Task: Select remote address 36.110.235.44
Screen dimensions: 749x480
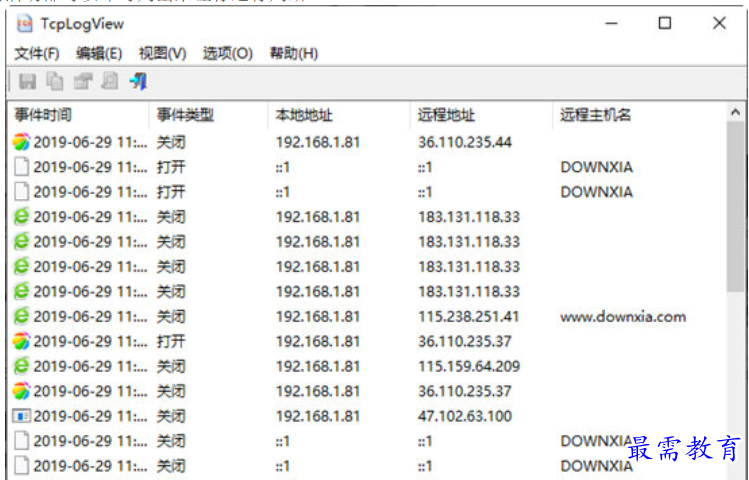Action: [x=465, y=142]
